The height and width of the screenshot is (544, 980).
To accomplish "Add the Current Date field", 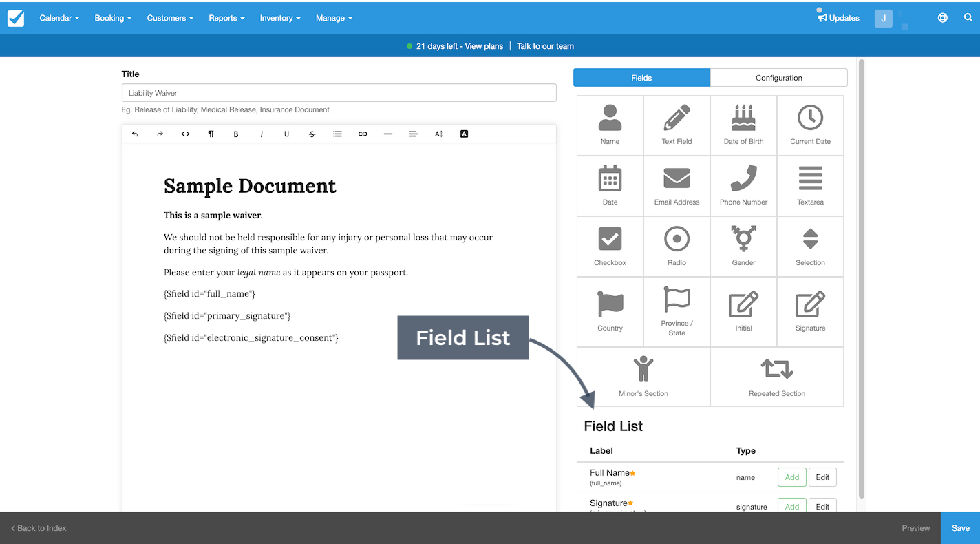I will [810, 125].
